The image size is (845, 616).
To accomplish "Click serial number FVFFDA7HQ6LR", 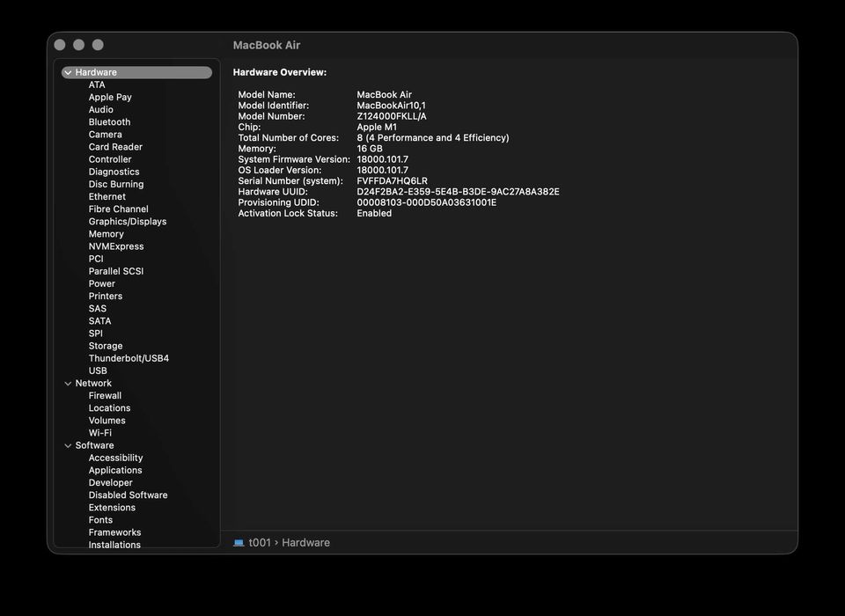I will [x=392, y=181].
